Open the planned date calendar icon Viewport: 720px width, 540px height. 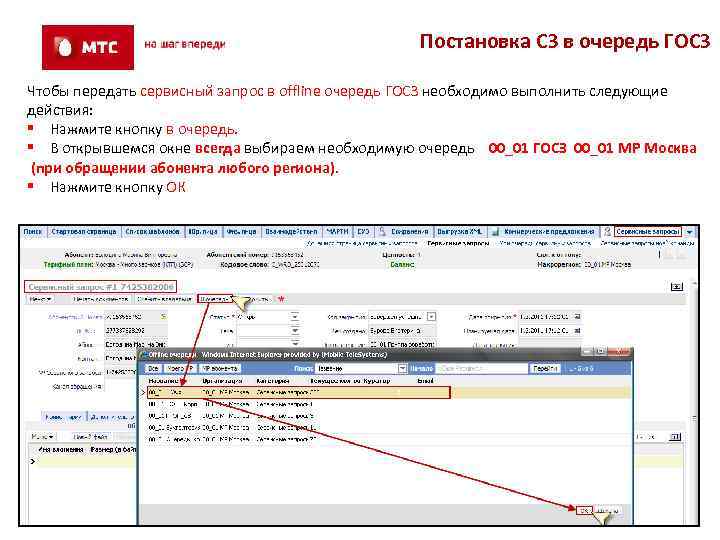(x=578, y=330)
